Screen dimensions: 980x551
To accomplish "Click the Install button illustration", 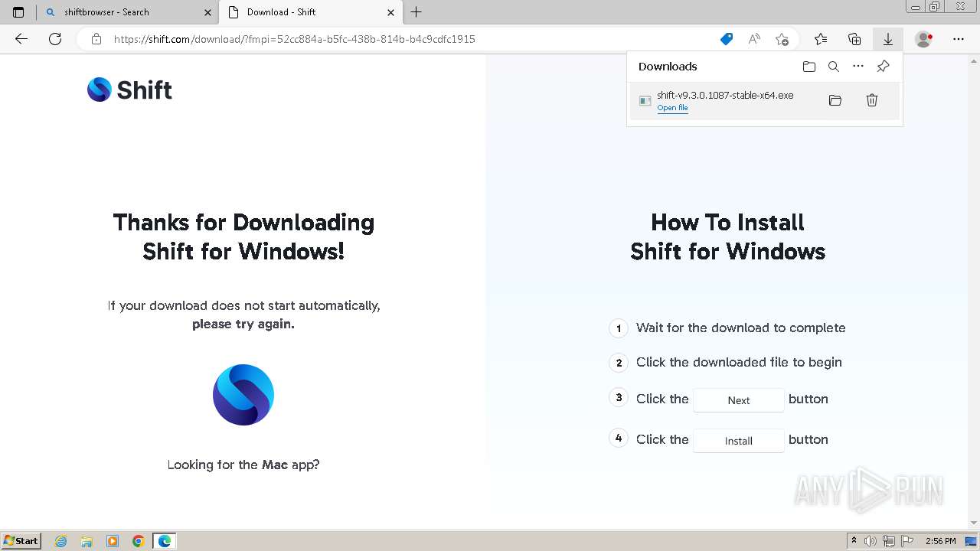I will pyautogui.click(x=739, y=441).
